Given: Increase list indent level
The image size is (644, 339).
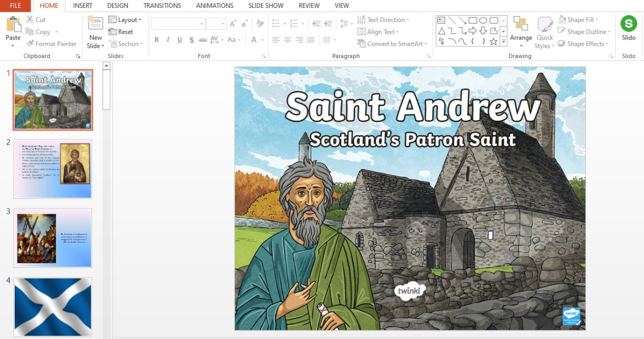Looking at the screenshot, I should [328, 23].
